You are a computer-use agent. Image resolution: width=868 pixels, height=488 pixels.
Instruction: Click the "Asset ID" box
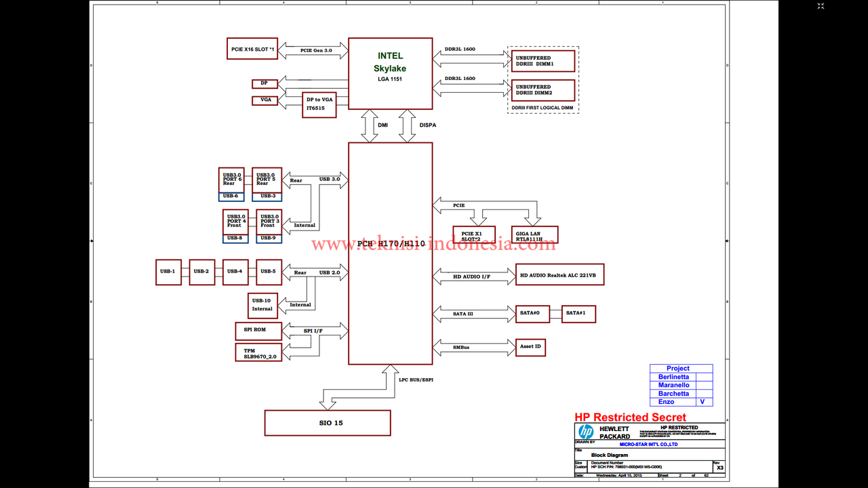(530, 348)
